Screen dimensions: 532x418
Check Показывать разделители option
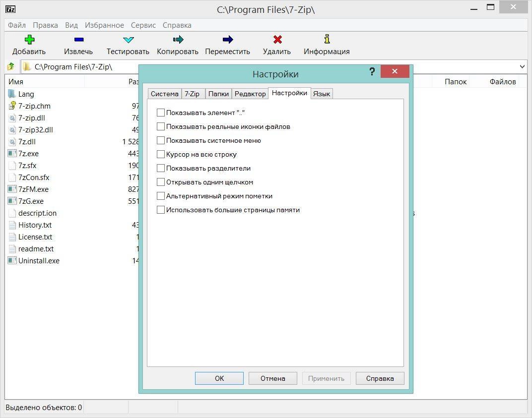tap(161, 168)
